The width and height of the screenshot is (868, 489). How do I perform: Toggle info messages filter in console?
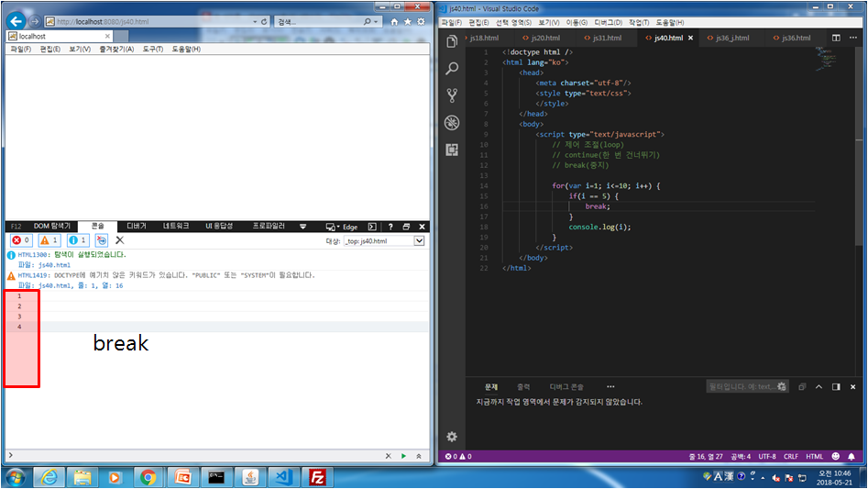coord(78,239)
